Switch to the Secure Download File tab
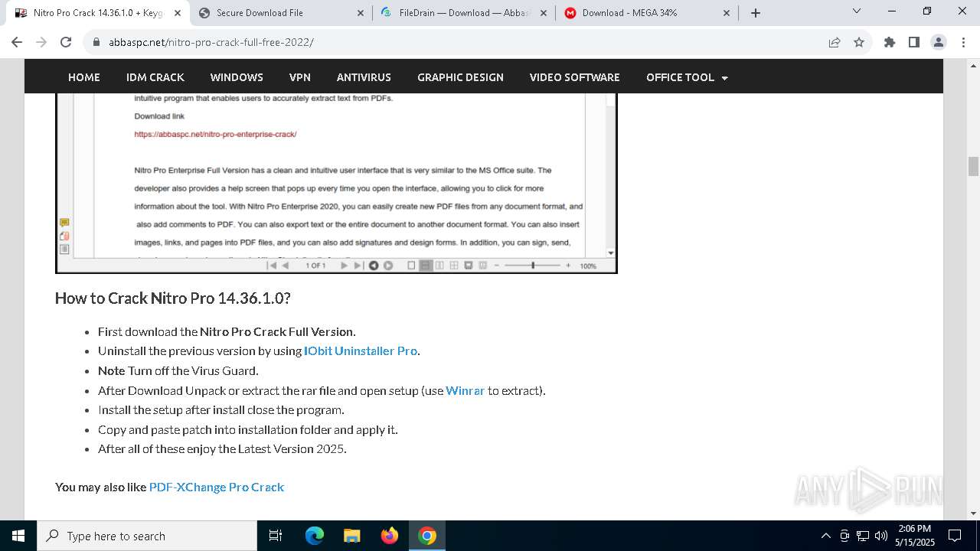 280,12
